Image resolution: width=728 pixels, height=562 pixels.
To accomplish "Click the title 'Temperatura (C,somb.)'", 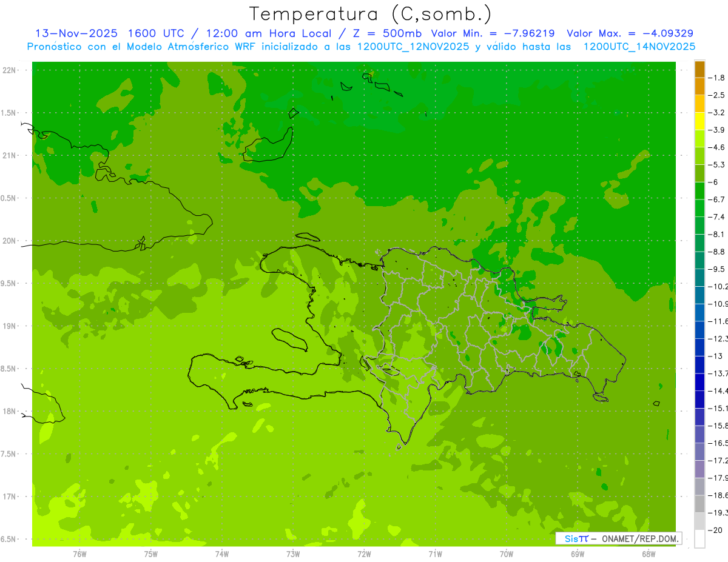I will [x=370, y=14].
